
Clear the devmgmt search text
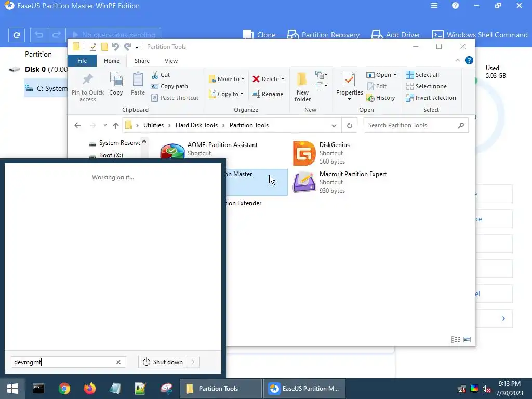(118, 362)
